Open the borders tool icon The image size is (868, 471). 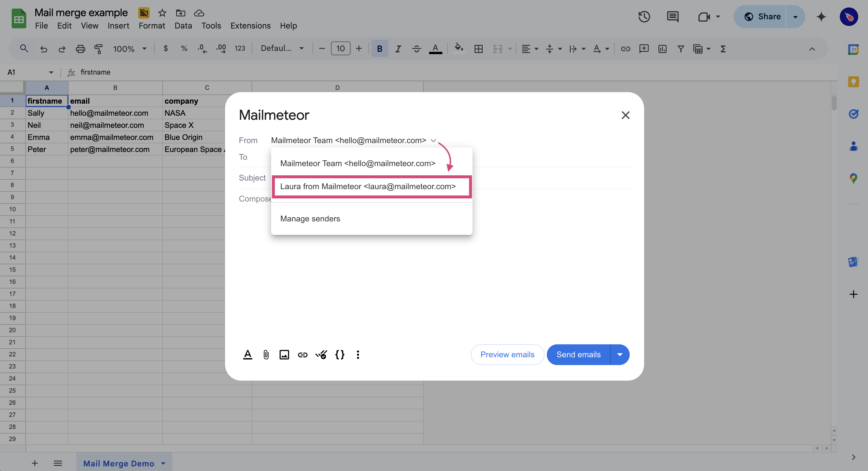pyautogui.click(x=479, y=49)
